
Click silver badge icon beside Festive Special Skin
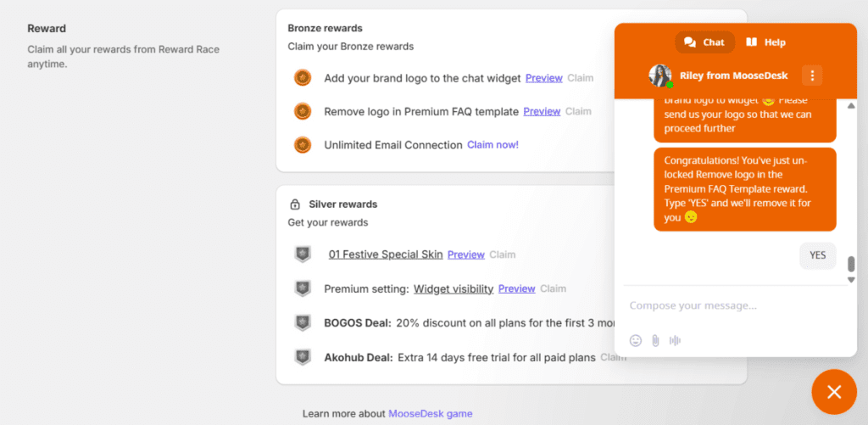click(x=303, y=254)
